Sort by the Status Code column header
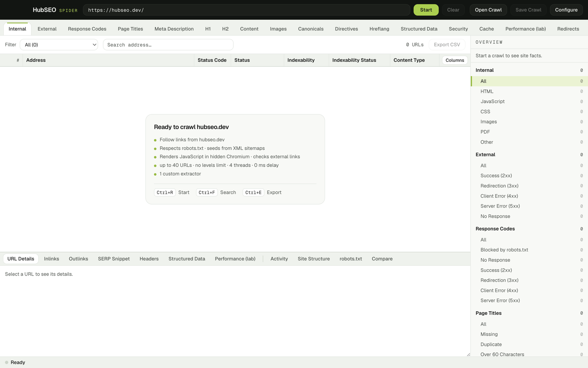 (x=212, y=60)
